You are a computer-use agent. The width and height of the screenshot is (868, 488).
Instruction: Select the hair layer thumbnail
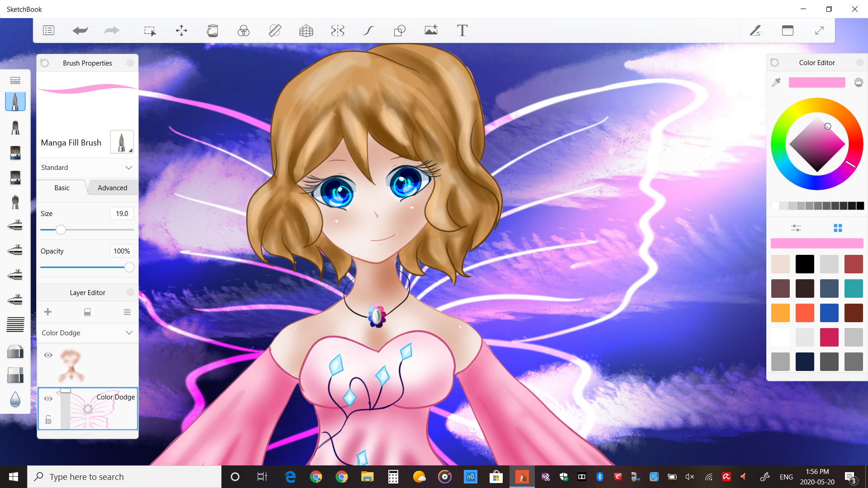pyautogui.click(x=71, y=365)
